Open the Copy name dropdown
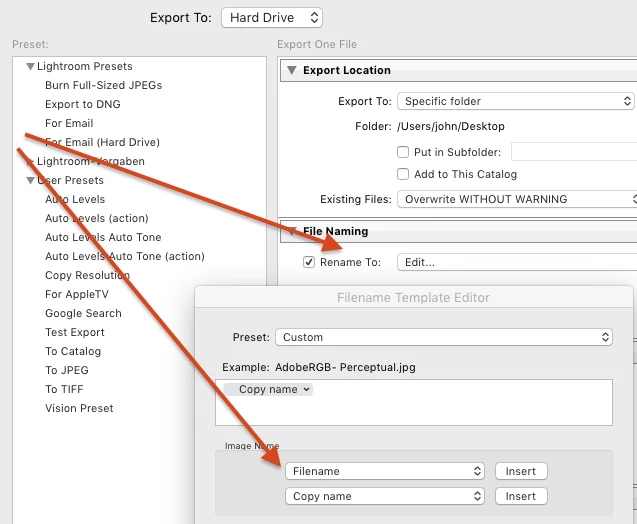637x524 pixels. click(x=385, y=496)
